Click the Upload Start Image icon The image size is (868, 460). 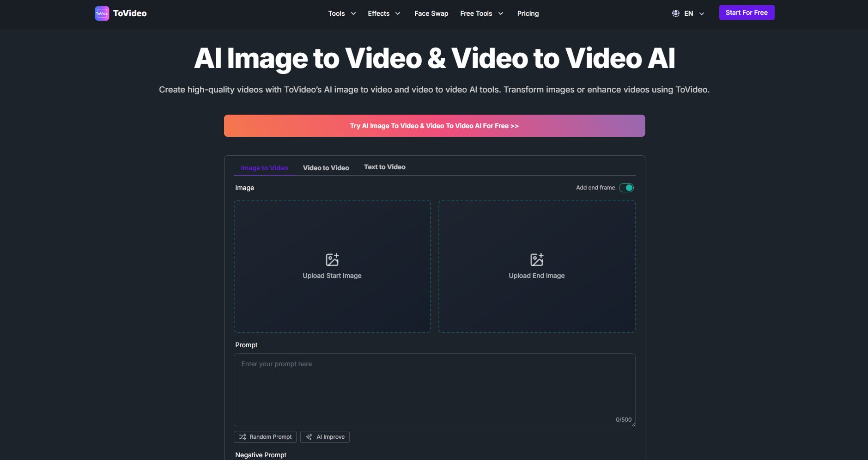click(332, 259)
